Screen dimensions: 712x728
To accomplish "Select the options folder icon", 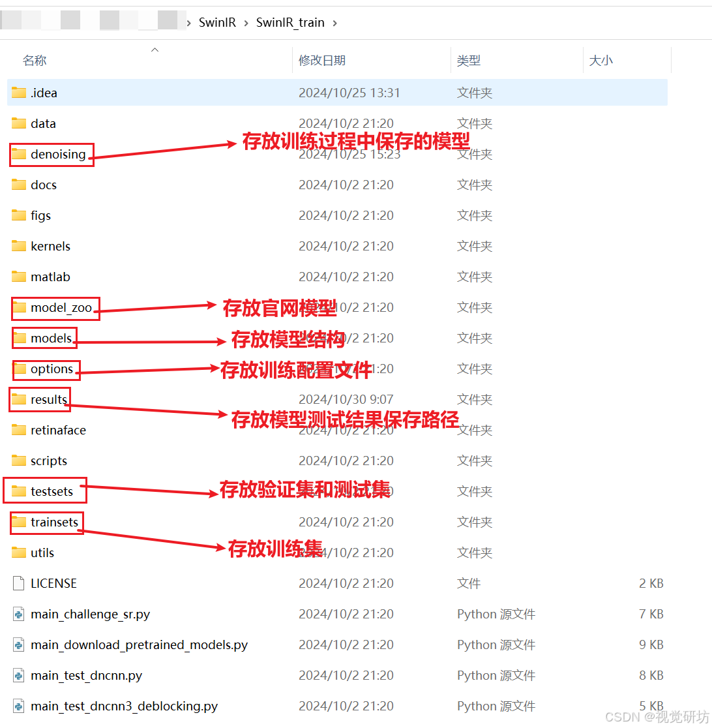I will tap(18, 369).
